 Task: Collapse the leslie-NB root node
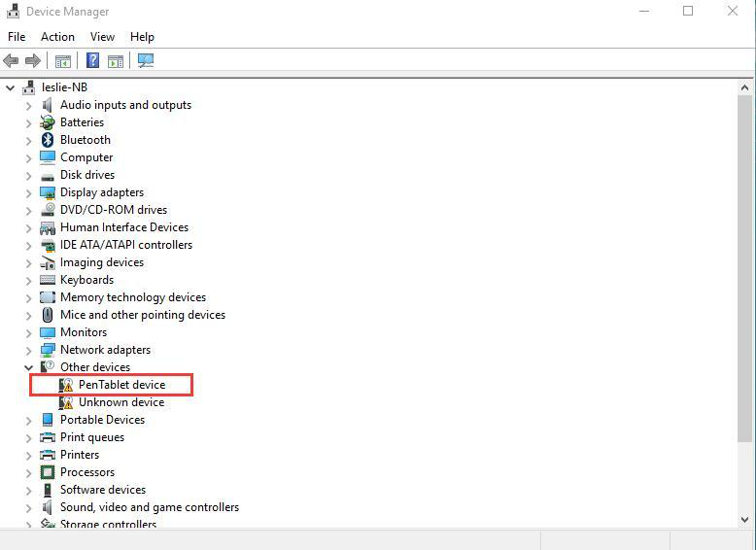click(10, 87)
